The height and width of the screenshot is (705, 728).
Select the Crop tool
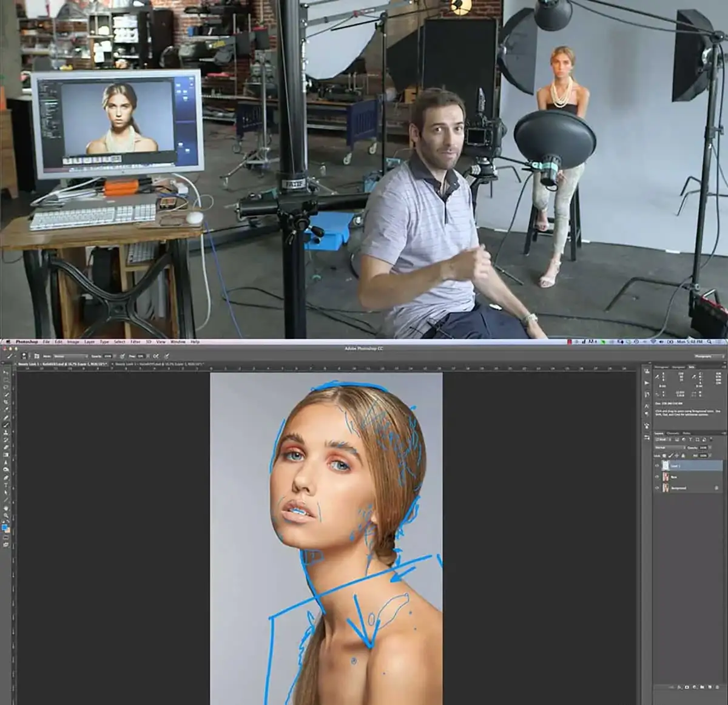[x=7, y=402]
